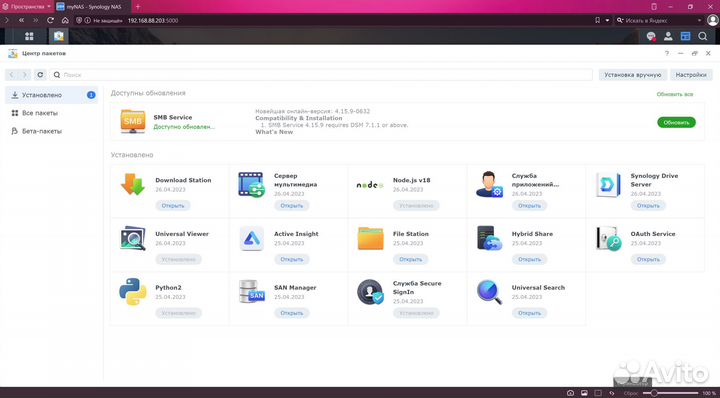Click the Universal Search icon
This screenshot has width=720, height=398.
click(x=489, y=291)
